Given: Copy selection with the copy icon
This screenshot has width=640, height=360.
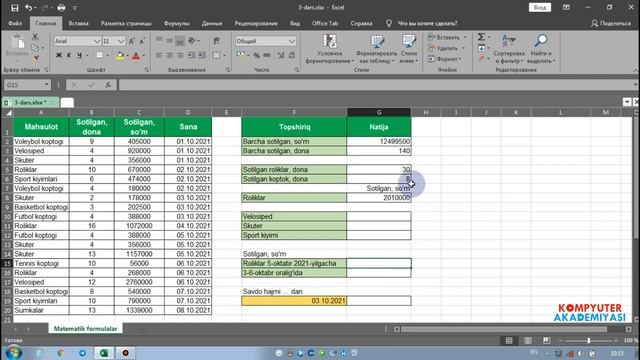Looking at the screenshot, I should pyautogui.click(x=36, y=48).
